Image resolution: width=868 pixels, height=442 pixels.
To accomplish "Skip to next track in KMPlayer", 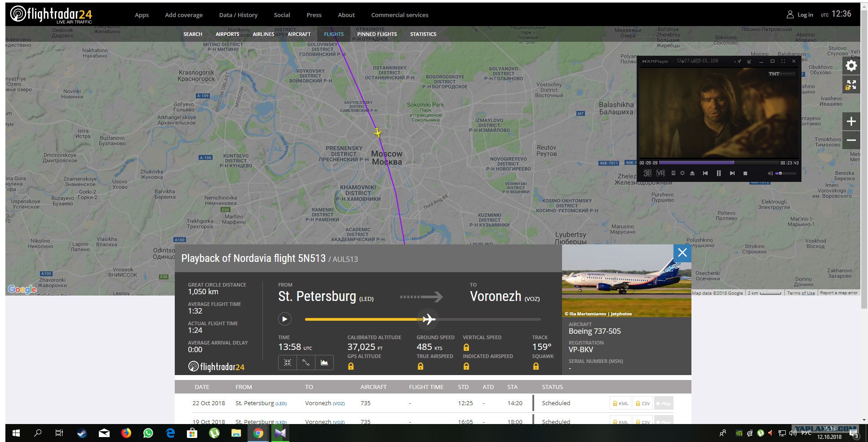I will [x=732, y=173].
